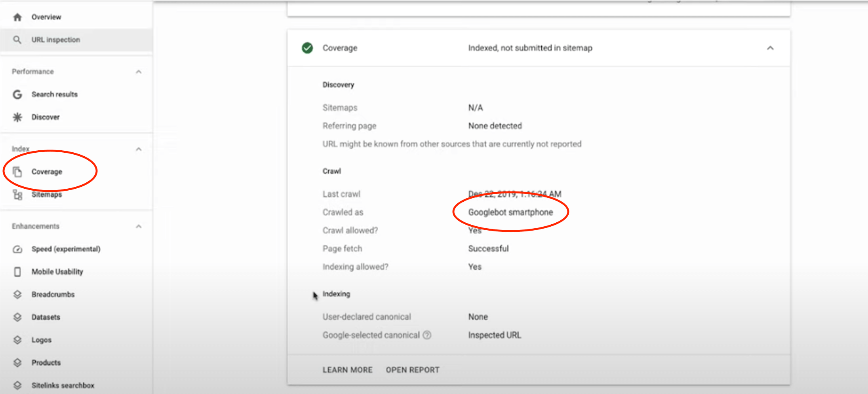Click the Discover asterisk icon

(x=17, y=117)
